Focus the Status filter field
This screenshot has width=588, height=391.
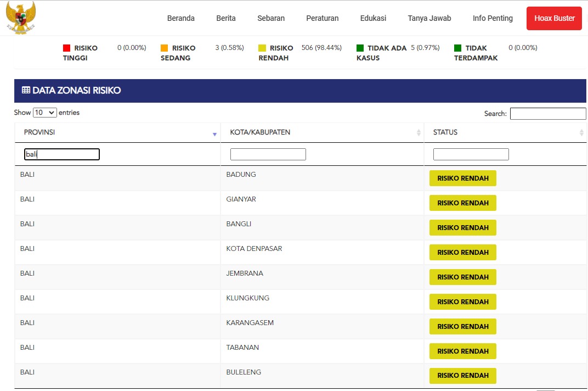pyautogui.click(x=471, y=154)
